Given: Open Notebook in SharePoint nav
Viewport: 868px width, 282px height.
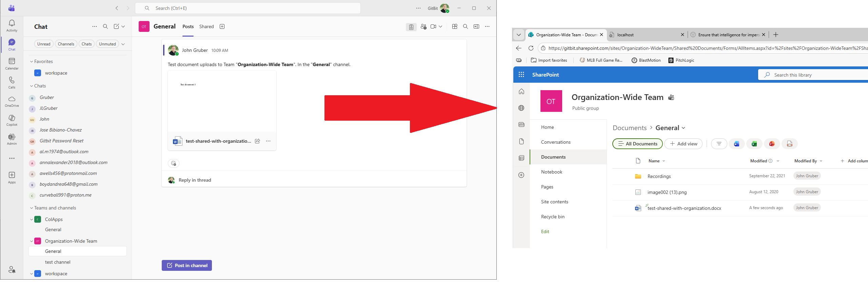Looking at the screenshot, I should click(x=552, y=172).
